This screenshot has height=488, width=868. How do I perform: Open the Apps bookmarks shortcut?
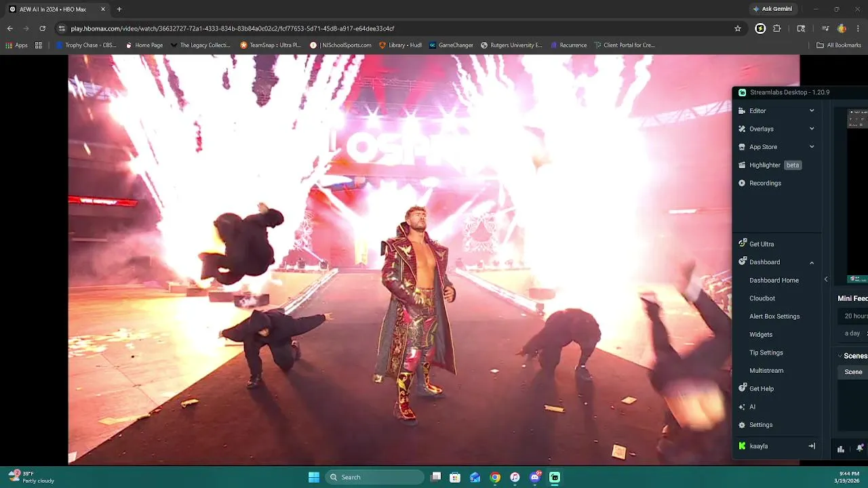tap(16, 45)
